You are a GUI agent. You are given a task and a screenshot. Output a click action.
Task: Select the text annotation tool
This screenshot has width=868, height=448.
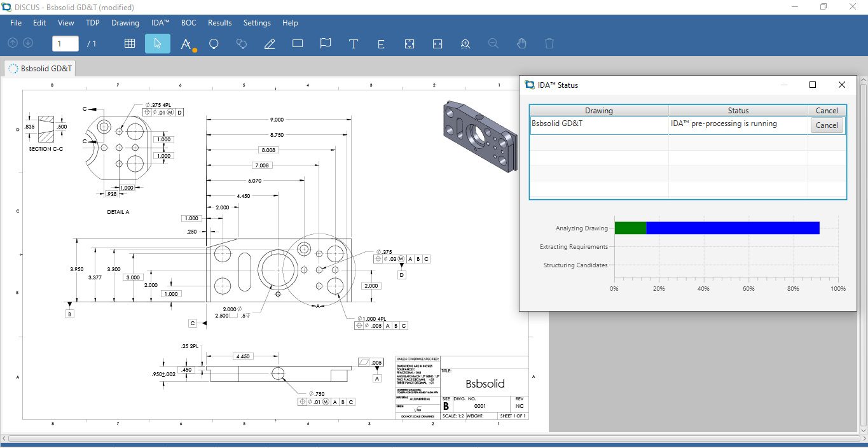tap(353, 43)
